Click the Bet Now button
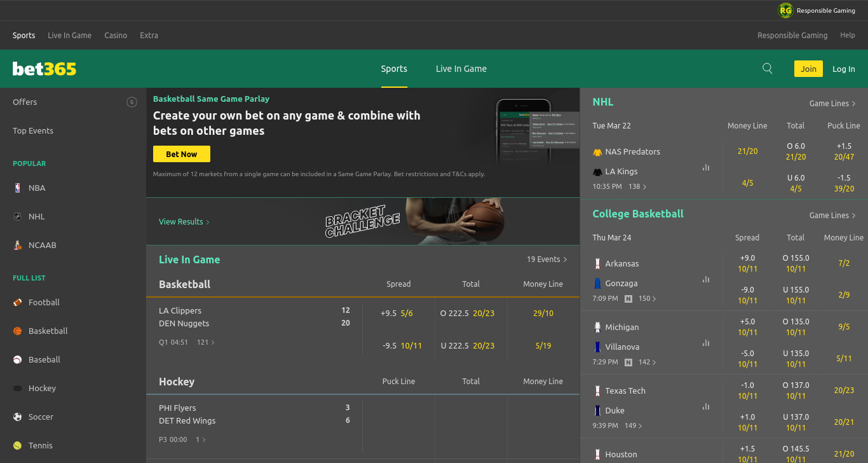The image size is (868, 463). click(x=182, y=154)
